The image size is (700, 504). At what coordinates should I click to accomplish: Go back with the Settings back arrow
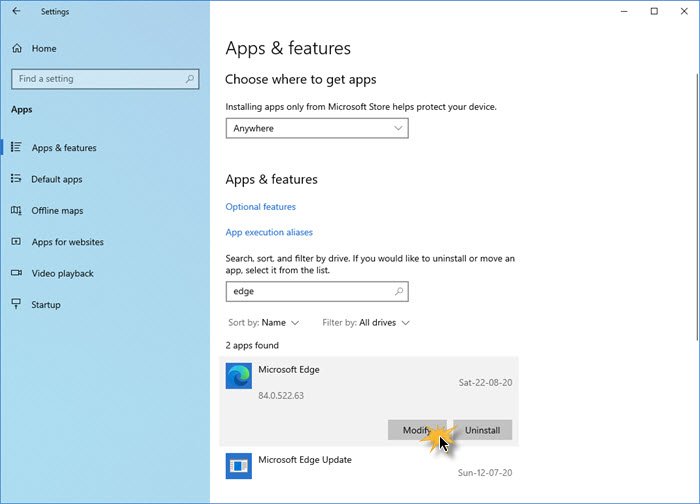click(x=17, y=11)
